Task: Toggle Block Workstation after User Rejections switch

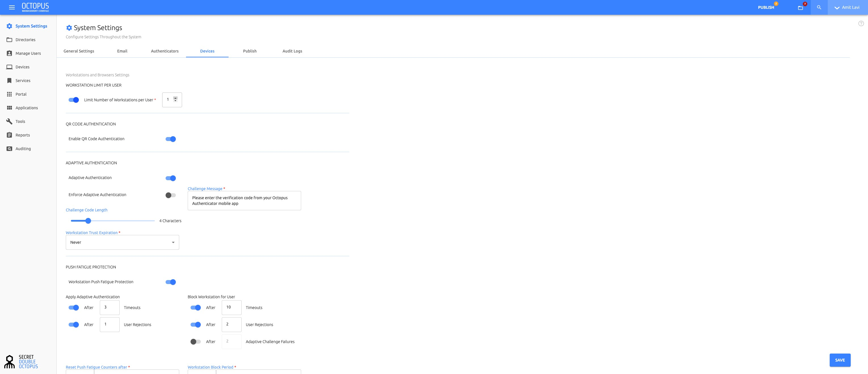Action: tap(195, 325)
